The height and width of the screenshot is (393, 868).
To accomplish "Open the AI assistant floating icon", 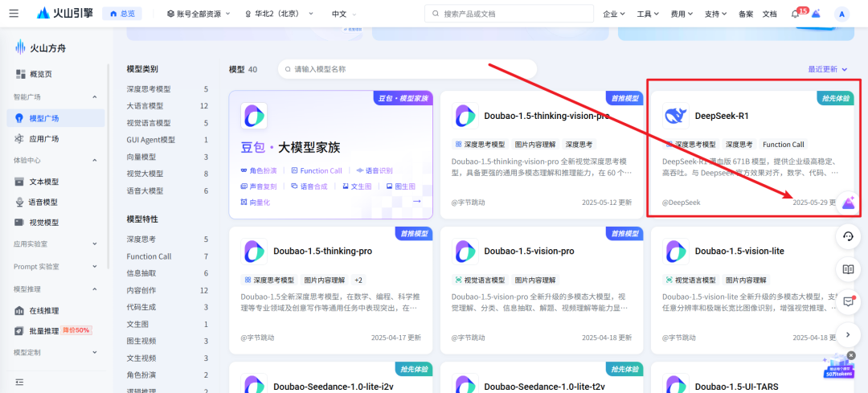I will [848, 203].
